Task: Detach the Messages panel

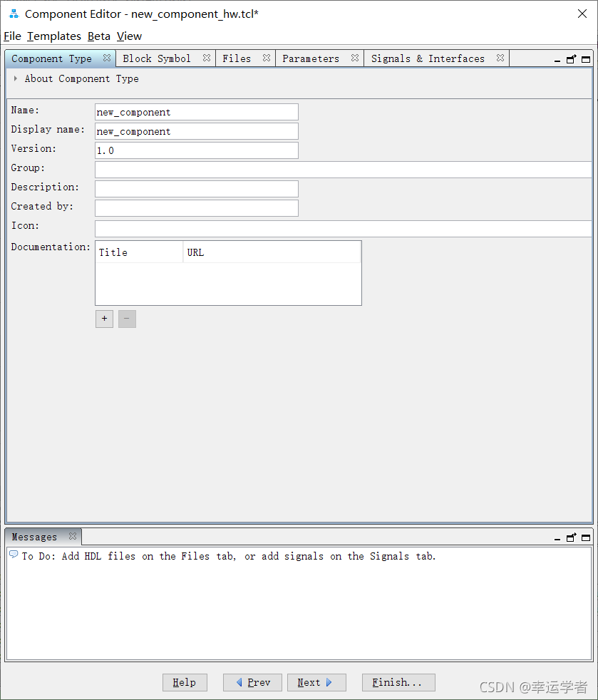Action: click(571, 537)
